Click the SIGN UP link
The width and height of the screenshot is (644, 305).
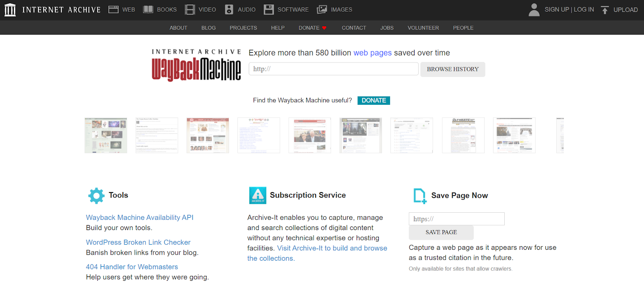point(557,9)
